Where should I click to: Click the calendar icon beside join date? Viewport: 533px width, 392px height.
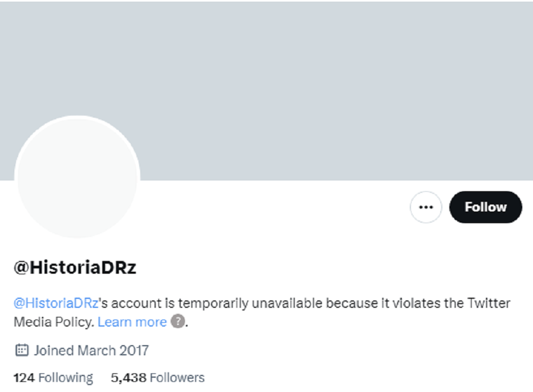(x=21, y=350)
